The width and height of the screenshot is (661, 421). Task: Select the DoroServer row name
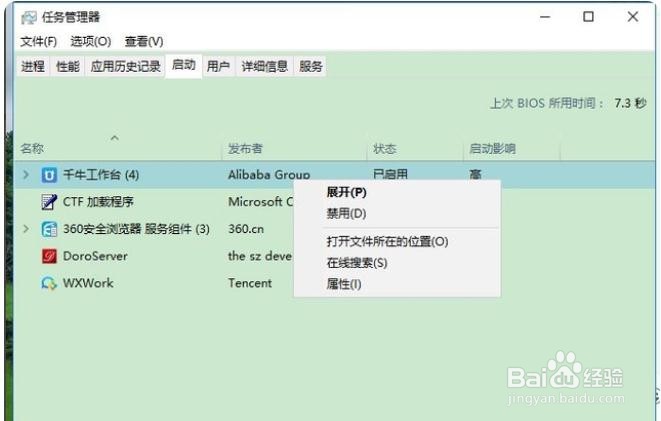pyautogui.click(x=95, y=256)
